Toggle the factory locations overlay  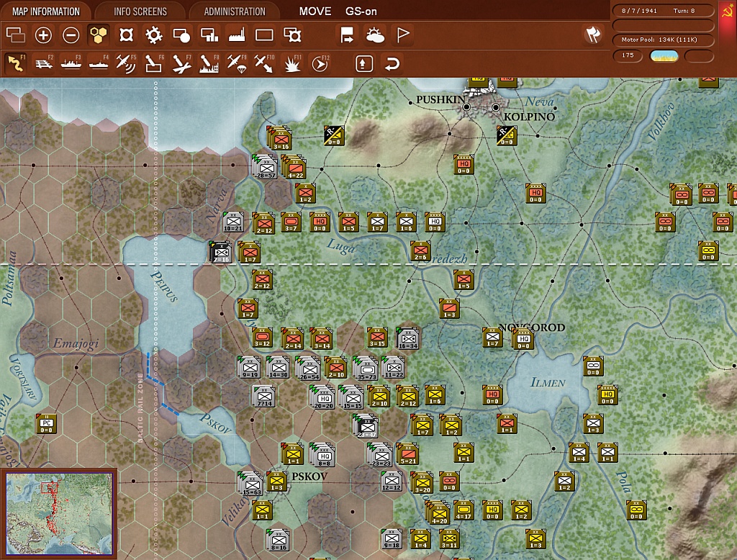point(237,35)
